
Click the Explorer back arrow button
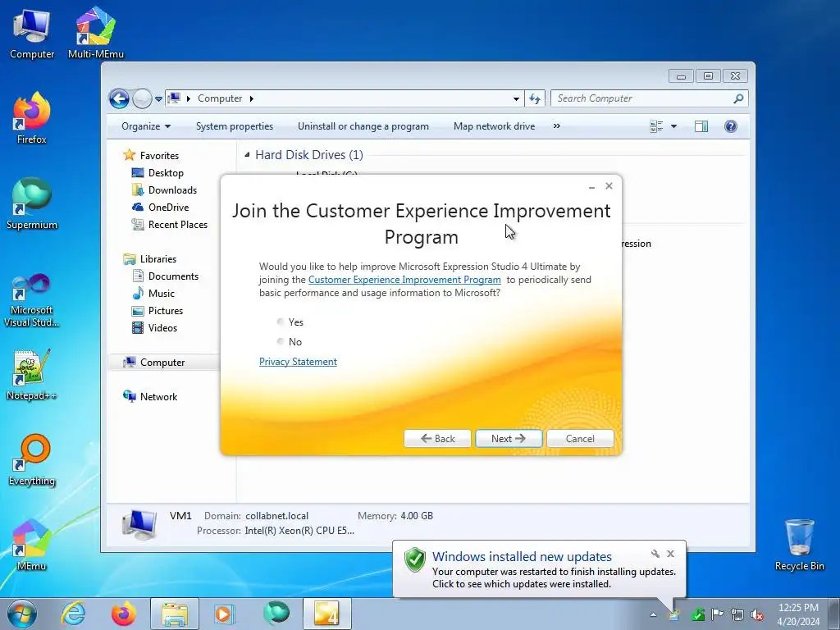119,98
